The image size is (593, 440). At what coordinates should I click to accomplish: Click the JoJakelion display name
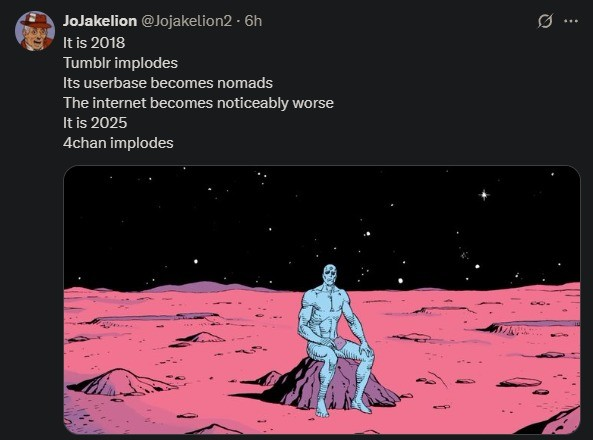[x=100, y=21]
